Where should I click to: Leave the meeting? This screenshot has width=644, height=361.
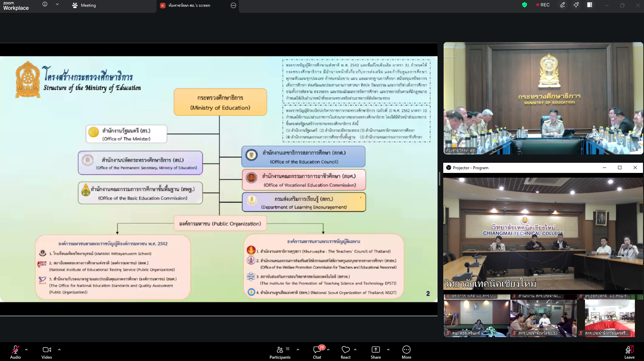[629, 352]
